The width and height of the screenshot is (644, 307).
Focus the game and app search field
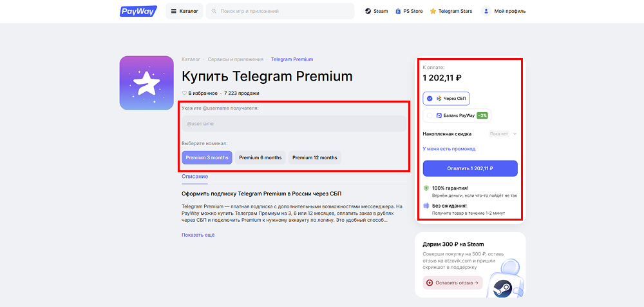(x=280, y=11)
